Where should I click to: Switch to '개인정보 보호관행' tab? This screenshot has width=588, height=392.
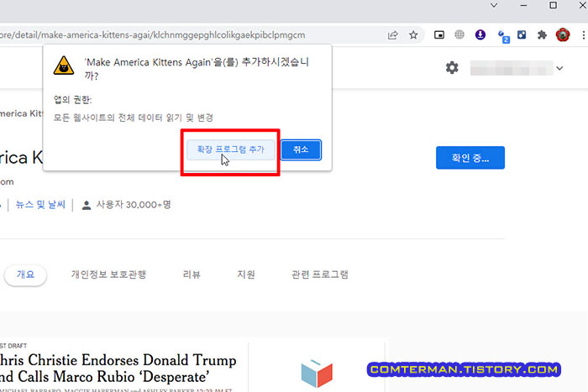[108, 274]
